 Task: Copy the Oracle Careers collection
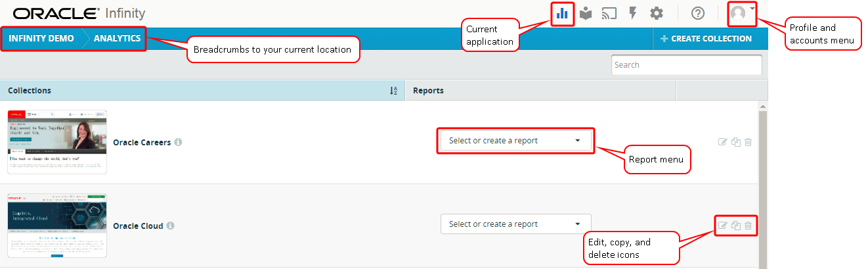736,142
